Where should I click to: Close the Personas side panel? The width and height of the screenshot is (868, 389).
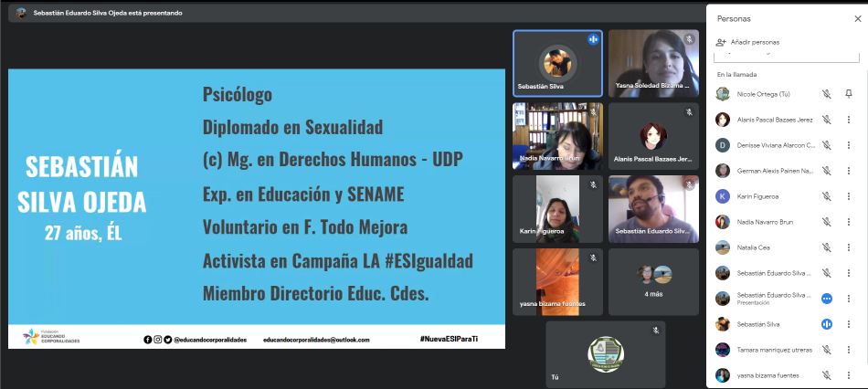point(847,18)
